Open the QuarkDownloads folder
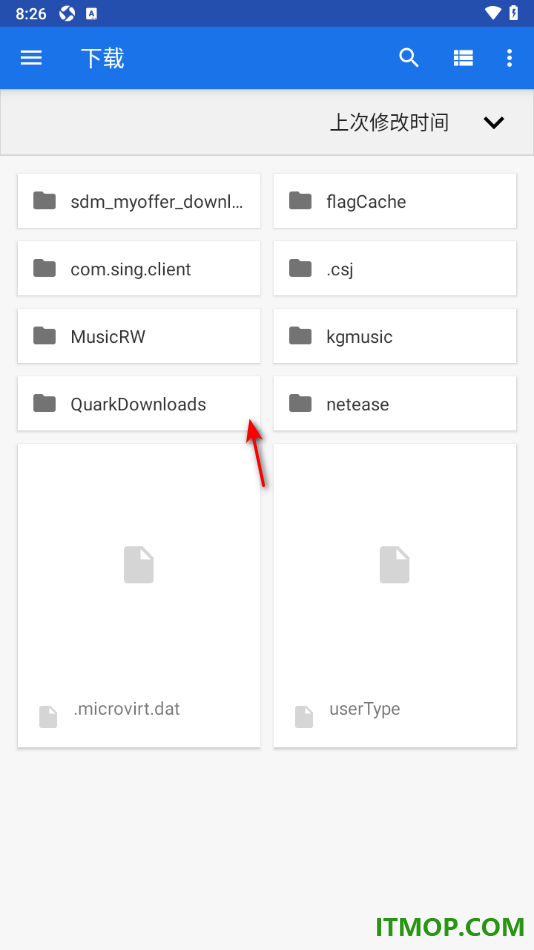Screen dimensions: 534x950 point(139,404)
